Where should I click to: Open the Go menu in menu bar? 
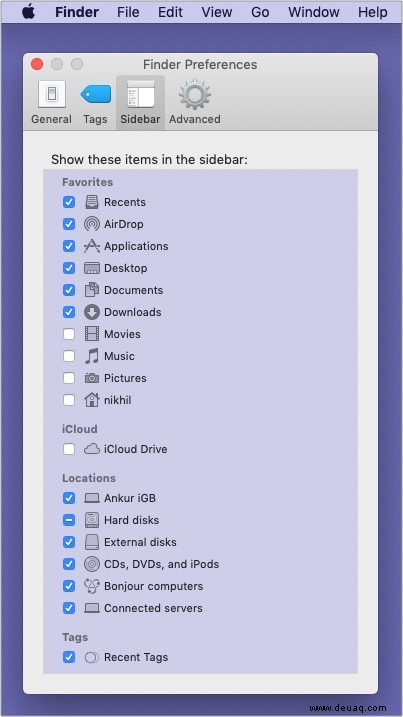tap(260, 12)
